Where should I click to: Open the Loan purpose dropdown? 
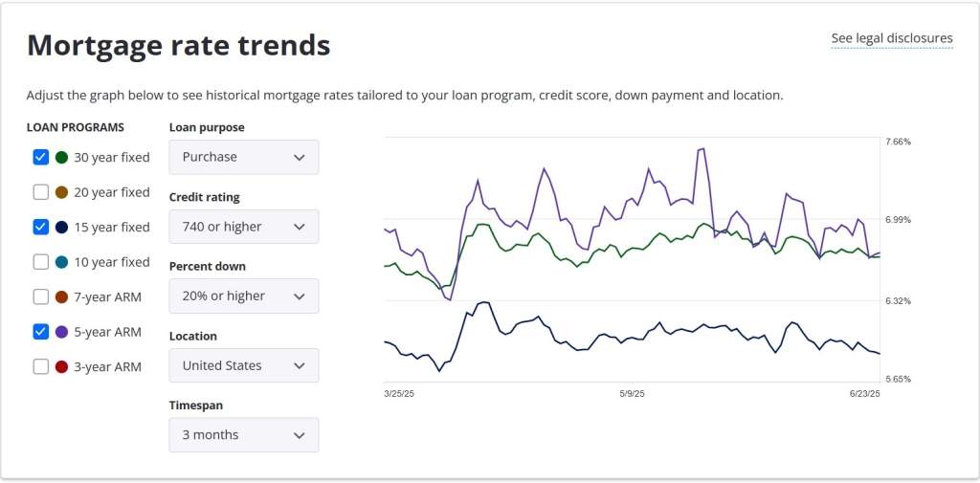244,157
